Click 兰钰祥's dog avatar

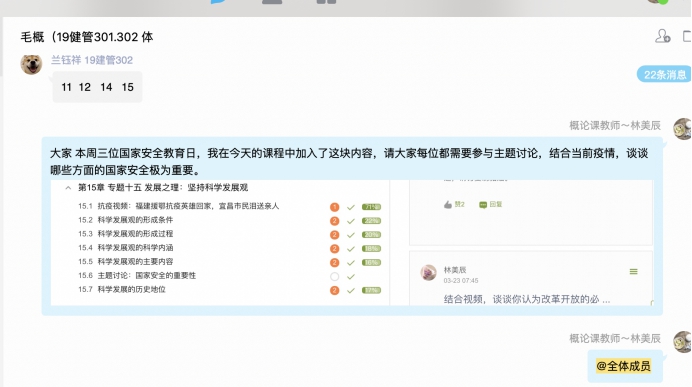[31, 64]
